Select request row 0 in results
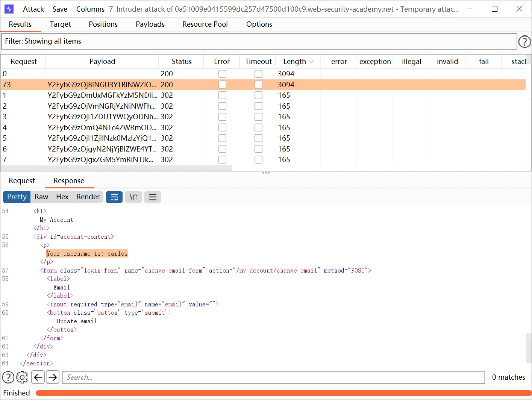532x400 pixels. tap(263, 74)
